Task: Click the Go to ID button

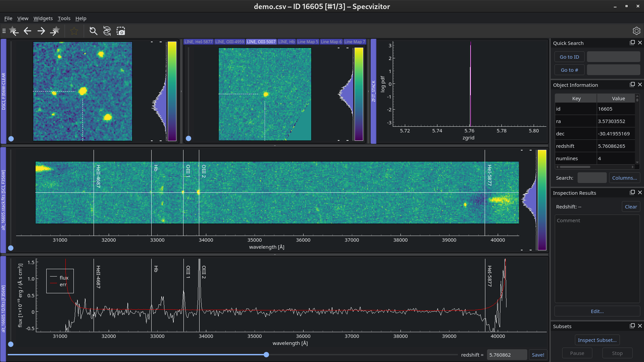Action: pos(569,57)
